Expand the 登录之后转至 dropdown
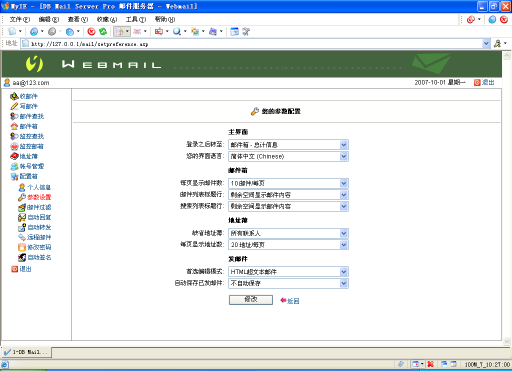 click(x=344, y=145)
